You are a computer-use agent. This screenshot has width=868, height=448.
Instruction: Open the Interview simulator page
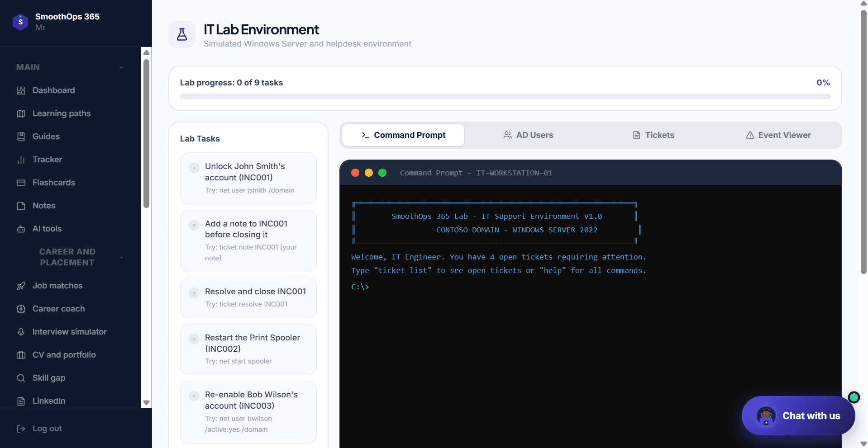click(x=70, y=332)
